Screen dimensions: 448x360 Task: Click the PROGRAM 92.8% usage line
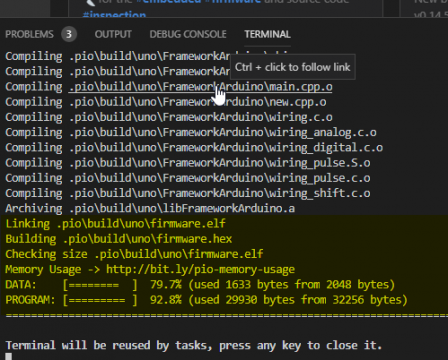tap(206, 300)
